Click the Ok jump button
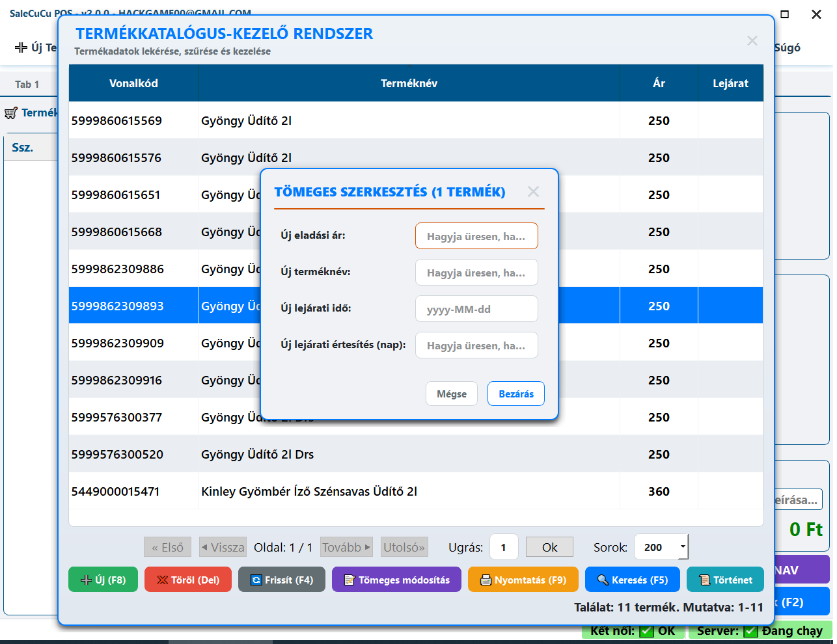The height and width of the screenshot is (644, 837). (549, 547)
